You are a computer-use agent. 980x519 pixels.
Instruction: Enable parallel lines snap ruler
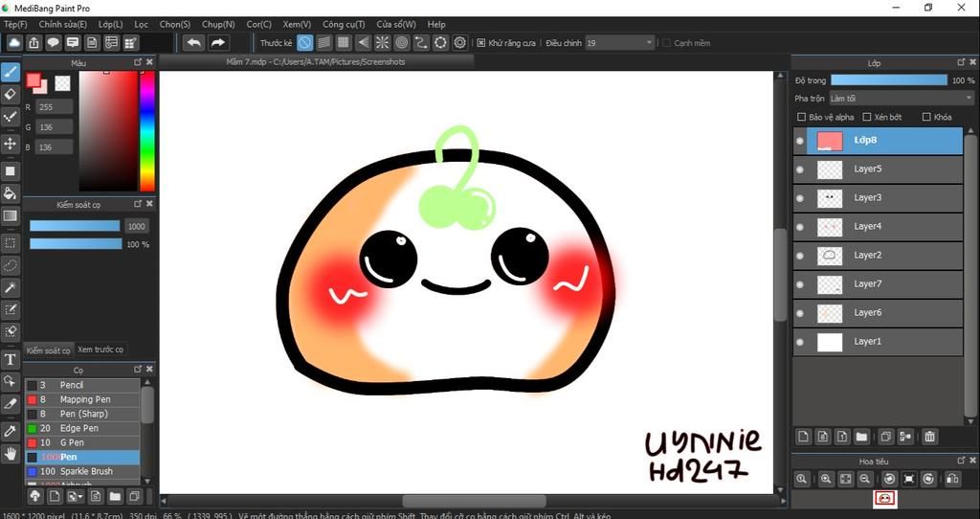[x=323, y=42]
